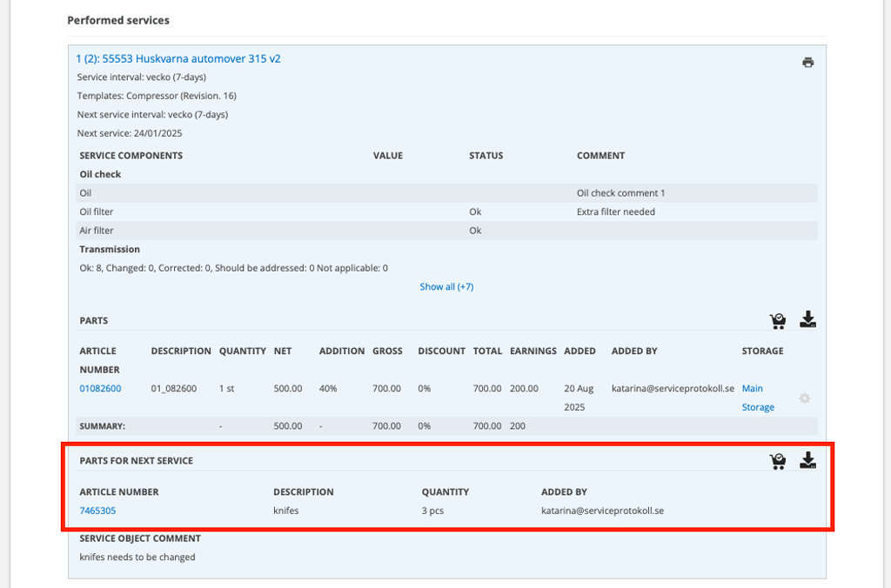Click the STORAGE column header
The image size is (891, 588).
(762, 351)
